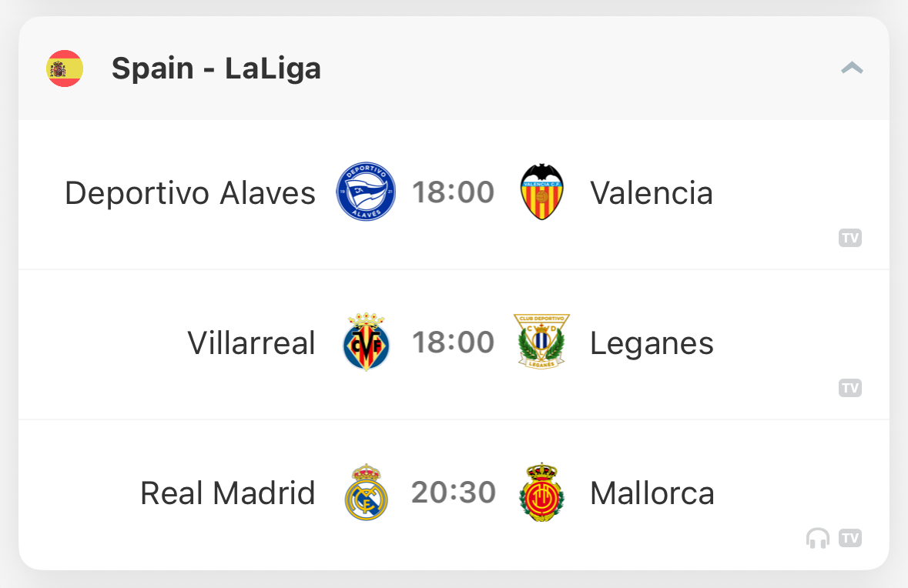Select Villarreal team name
Viewport: 908px width, 588px height.
click(251, 342)
